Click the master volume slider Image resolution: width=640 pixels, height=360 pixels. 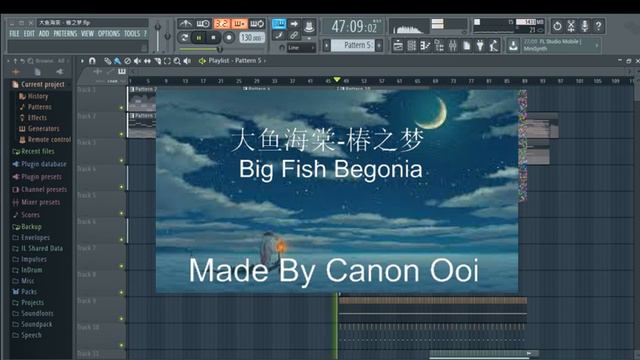[x=158, y=36]
